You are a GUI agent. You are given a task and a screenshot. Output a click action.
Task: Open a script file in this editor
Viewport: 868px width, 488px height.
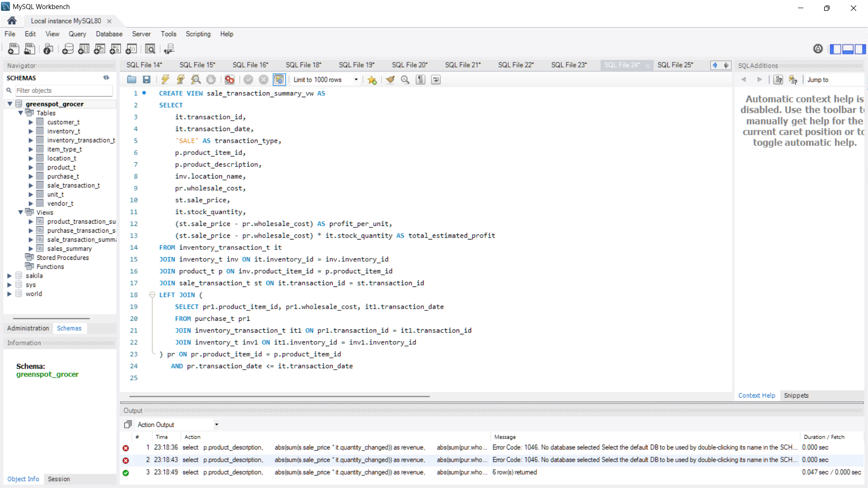[x=132, y=80]
